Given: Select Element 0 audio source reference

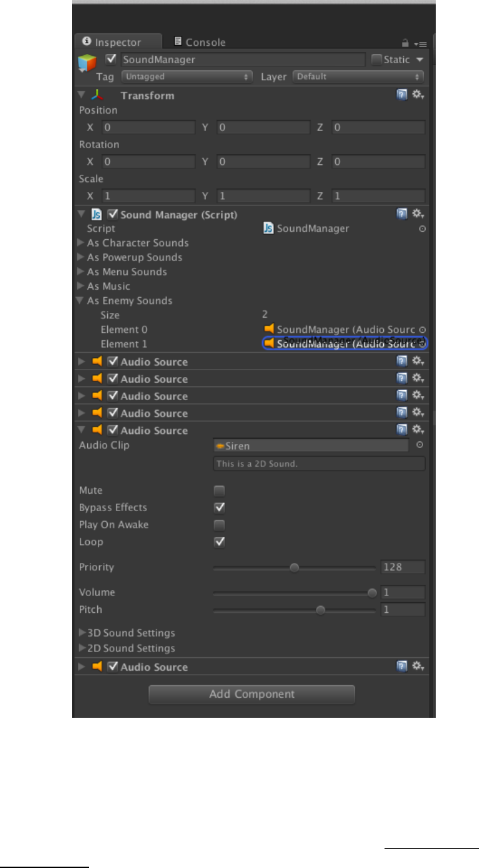Looking at the screenshot, I should 339,329.
